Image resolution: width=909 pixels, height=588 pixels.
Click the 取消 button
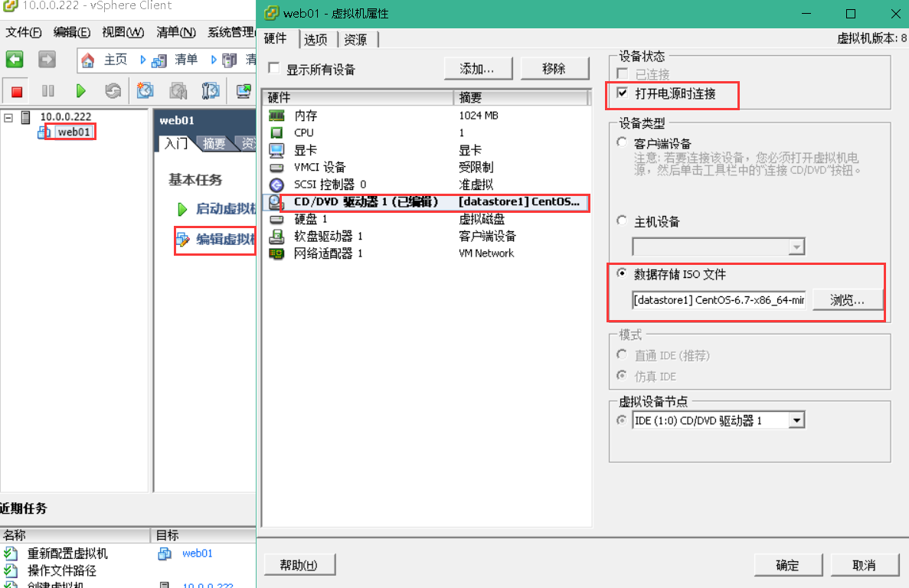[865, 565]
